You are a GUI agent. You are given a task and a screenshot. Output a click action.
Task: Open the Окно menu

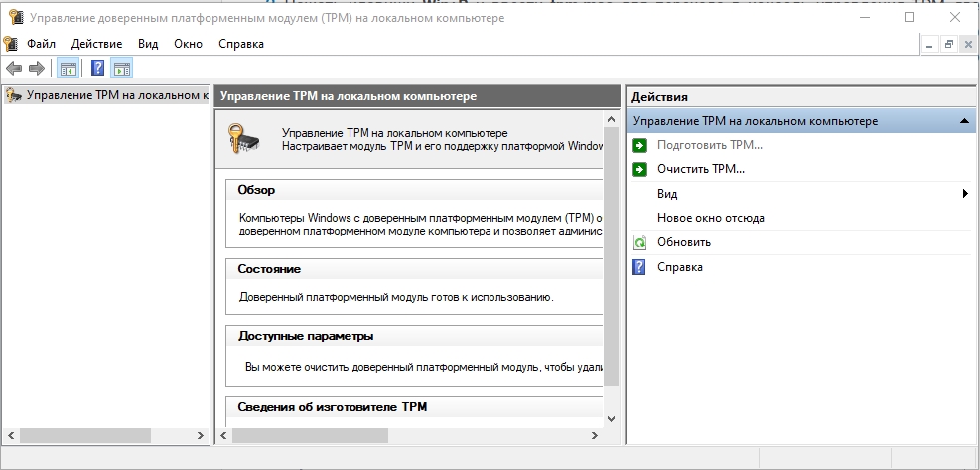(x=188, y=44)
